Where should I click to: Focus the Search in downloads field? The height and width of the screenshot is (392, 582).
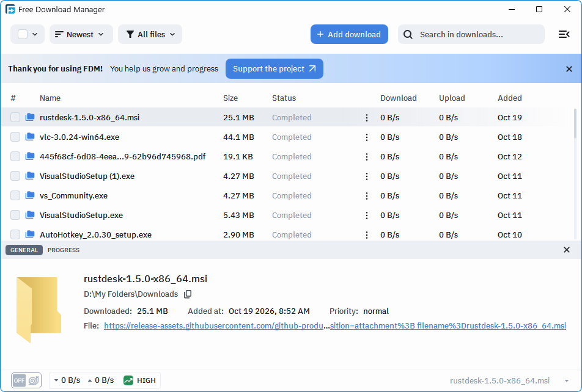[x=471, y=34]
